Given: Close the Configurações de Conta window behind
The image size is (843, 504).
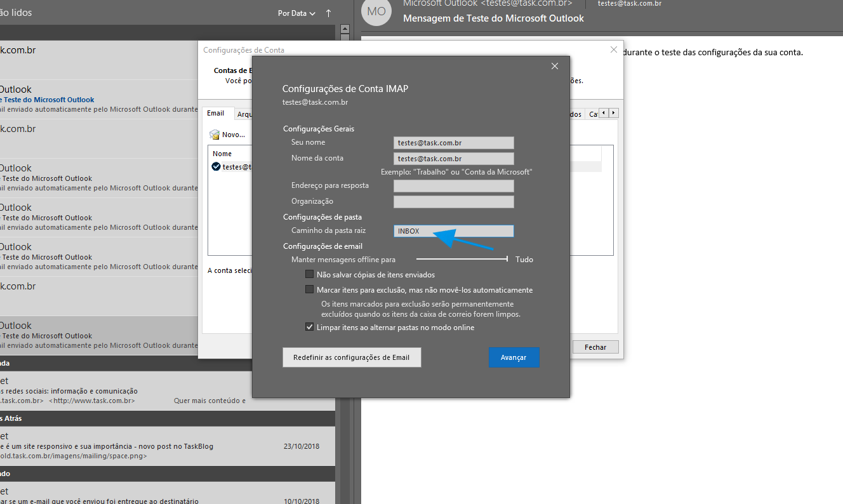Looking at the screenshot, I should pyautogui.click(x=613, y=50).
